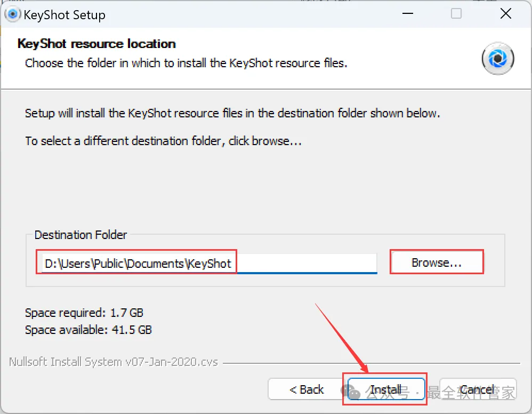532x414 pixels.
Task: Click Browse... to choose a folder
Action: coord(437,263)
